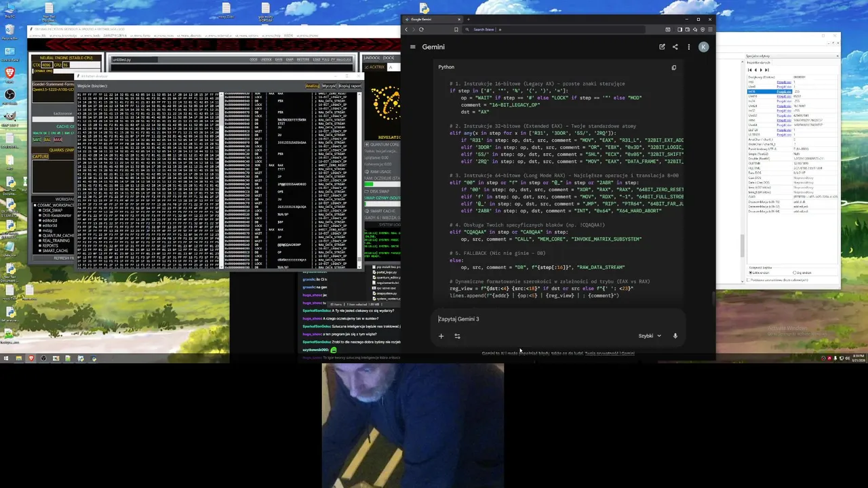
Task: Click the CTX 4096 value field
Action: (46, 65)
